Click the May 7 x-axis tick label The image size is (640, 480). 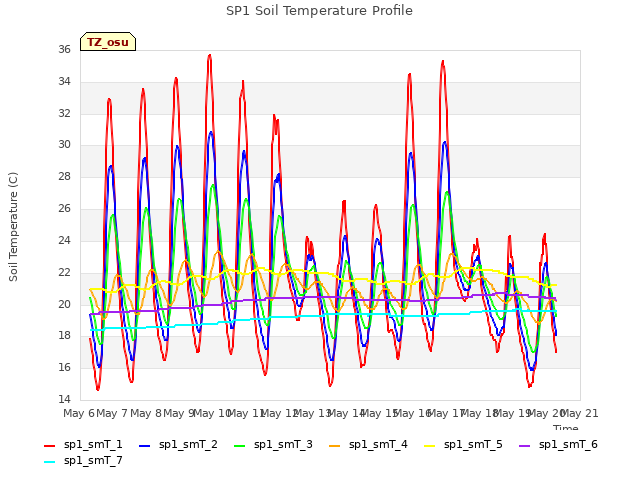pyautogui.click(x=111, y=413)
